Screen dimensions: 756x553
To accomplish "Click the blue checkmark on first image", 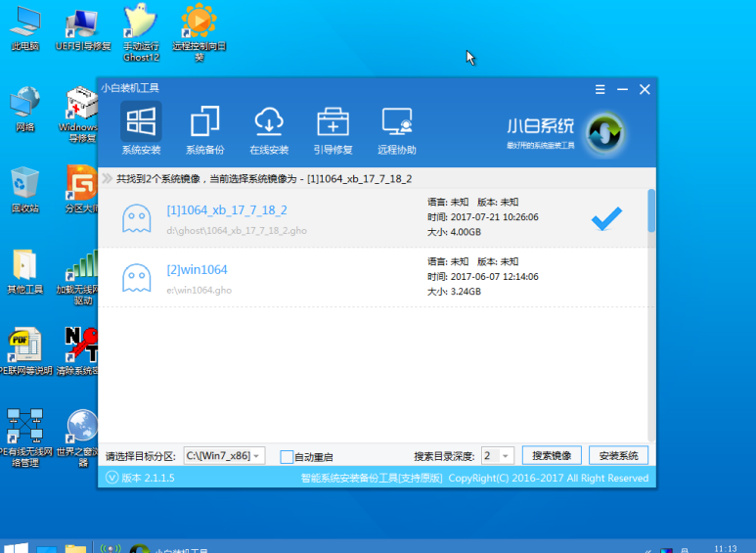I will coord(606,218).
